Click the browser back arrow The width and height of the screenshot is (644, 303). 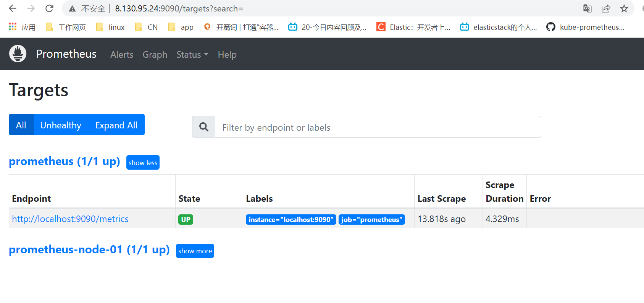(x=13, y=8)
